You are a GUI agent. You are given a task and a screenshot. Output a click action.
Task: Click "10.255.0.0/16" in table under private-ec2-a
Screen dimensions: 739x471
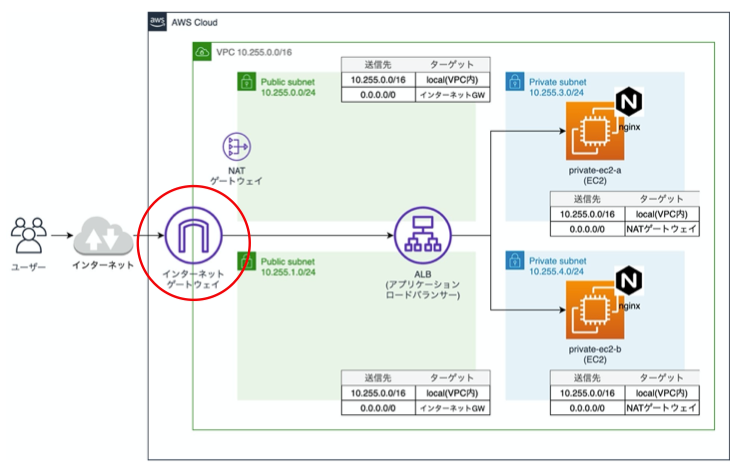587,214
